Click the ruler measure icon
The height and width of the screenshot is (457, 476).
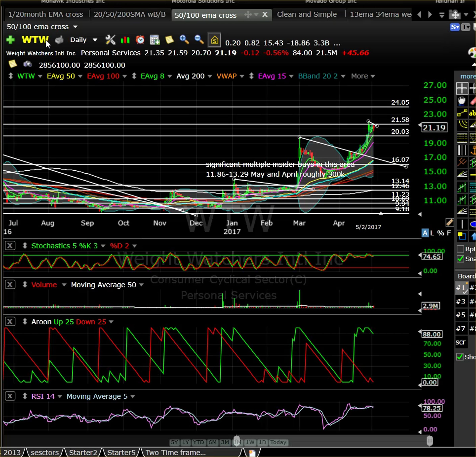point(450,222)
